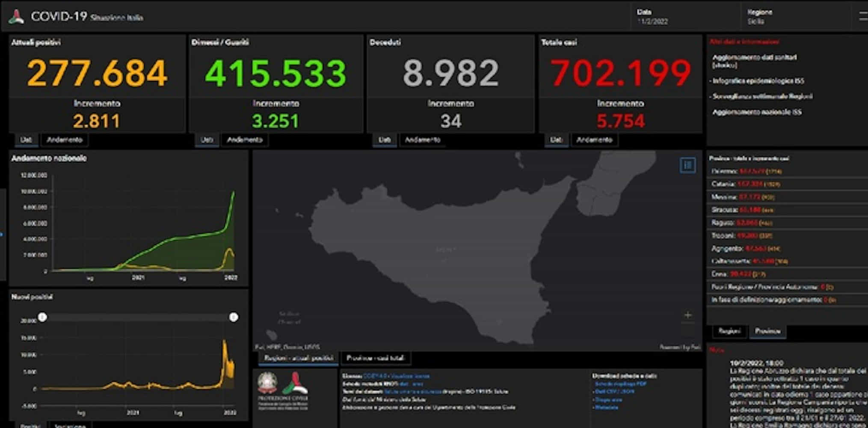Select In fase di definizione/aggiornamento row
The height and width of the screenshot is (428, 868).
[787, 300]
